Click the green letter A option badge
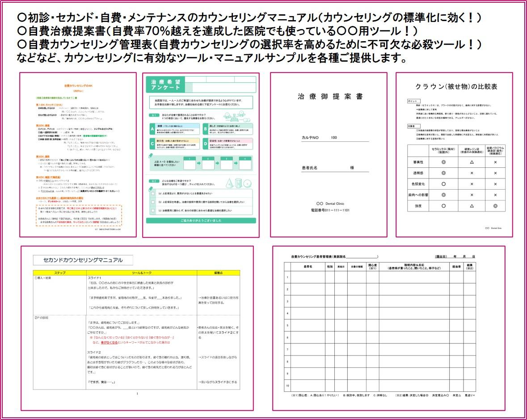 click(152, 129)
